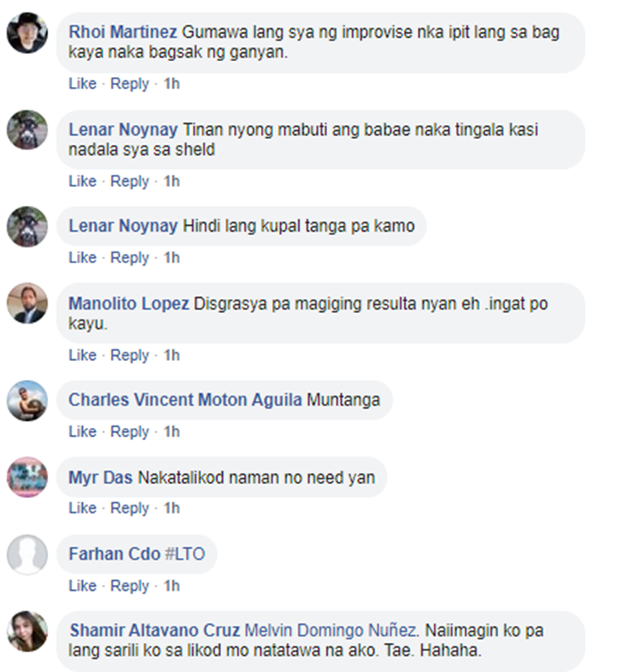Like Manolito Lopez's comment
The height and width of the screenshot is (672, 621).
pyautogui.click(x=82, y=355)
